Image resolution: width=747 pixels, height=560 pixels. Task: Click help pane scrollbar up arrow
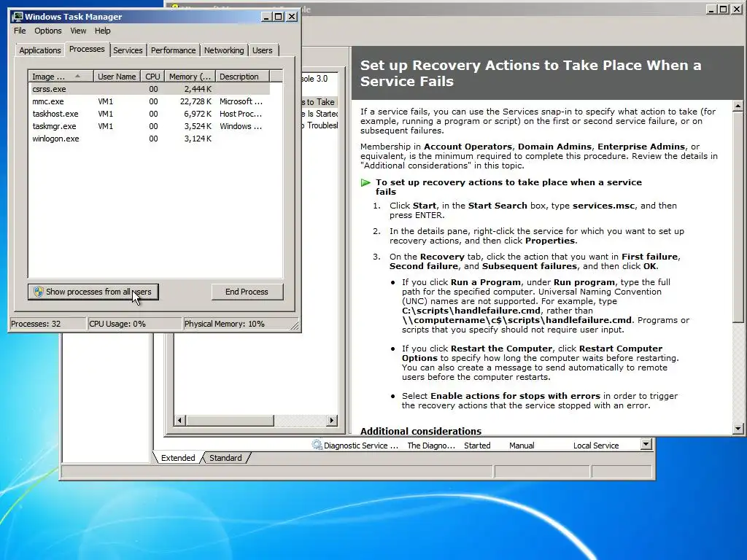738,106
